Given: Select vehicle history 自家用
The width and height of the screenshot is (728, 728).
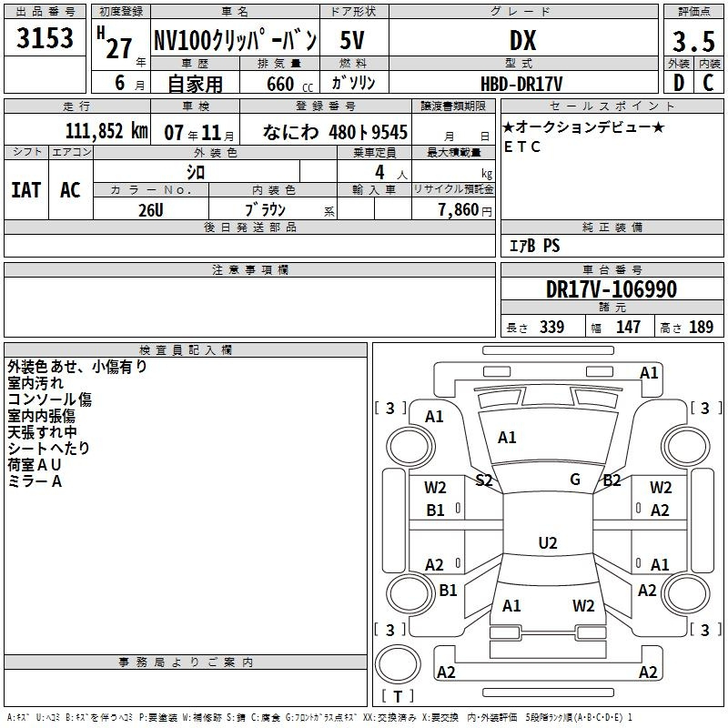Looking at the screenshot, I should pos(195,84).
